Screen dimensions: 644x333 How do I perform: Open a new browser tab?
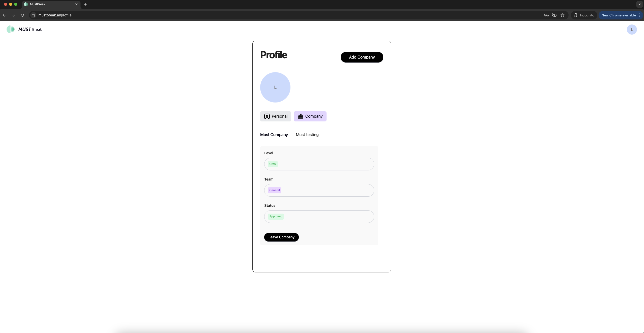[86, 4]
